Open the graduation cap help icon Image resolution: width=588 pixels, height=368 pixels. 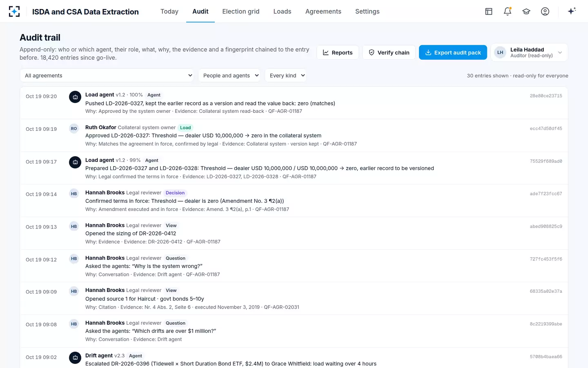(526, 11)
